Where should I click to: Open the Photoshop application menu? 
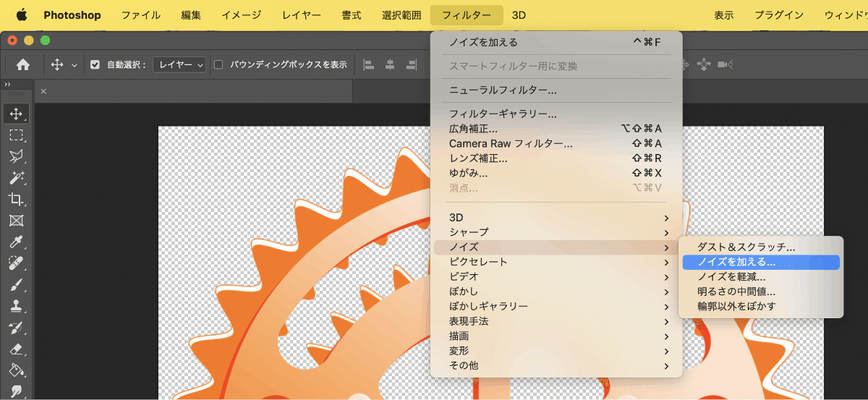[72, 14]
